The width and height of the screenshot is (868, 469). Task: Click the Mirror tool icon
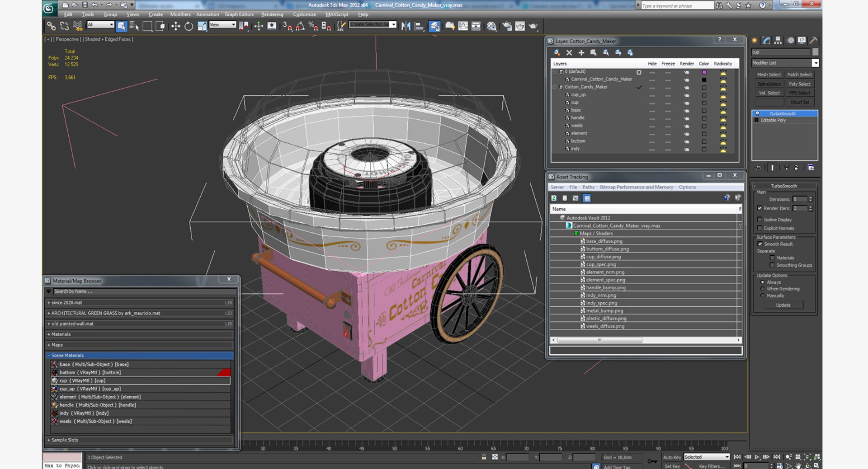point(406,26)
